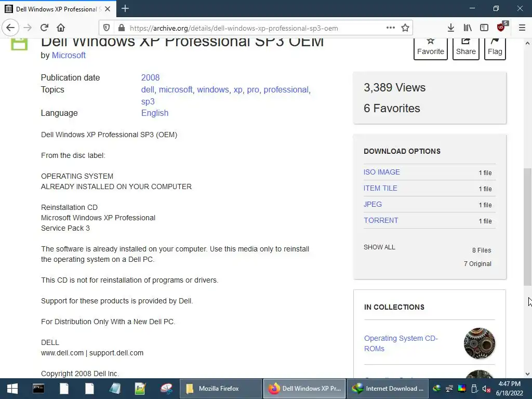Close the Dell Windows XP tab
The width and height of the screenshot is (532, 399).
tap(108, 9)
